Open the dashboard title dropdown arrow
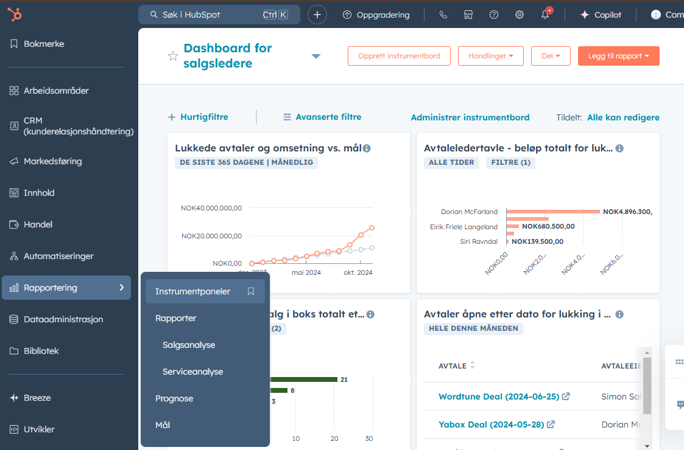 (x=316, y=56)
